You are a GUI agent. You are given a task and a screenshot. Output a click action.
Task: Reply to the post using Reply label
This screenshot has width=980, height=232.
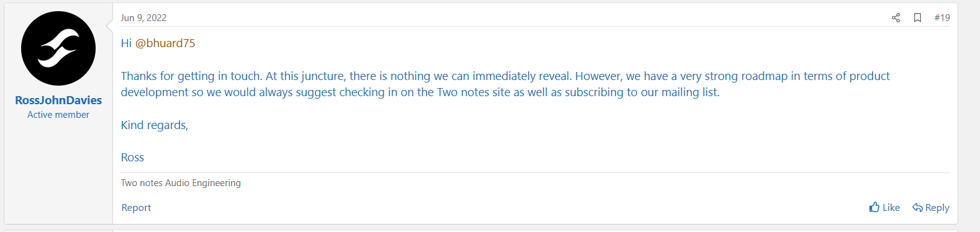[937, 208]
